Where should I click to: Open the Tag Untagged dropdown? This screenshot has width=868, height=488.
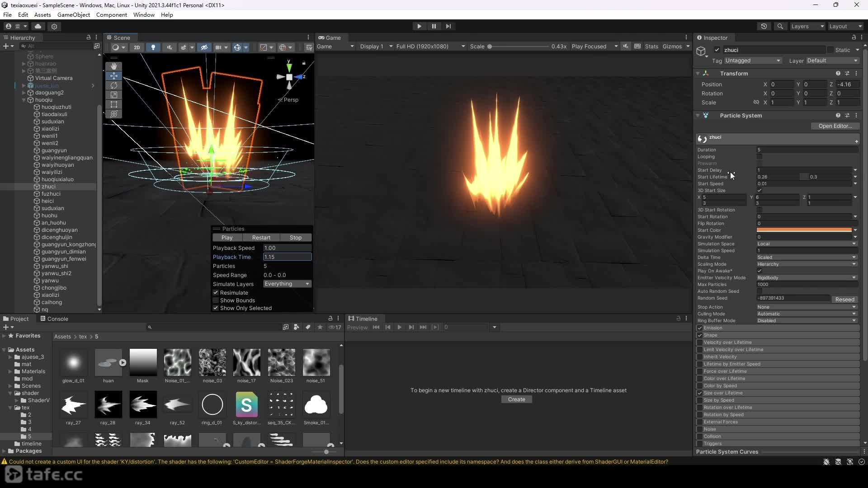coord(753,61)
